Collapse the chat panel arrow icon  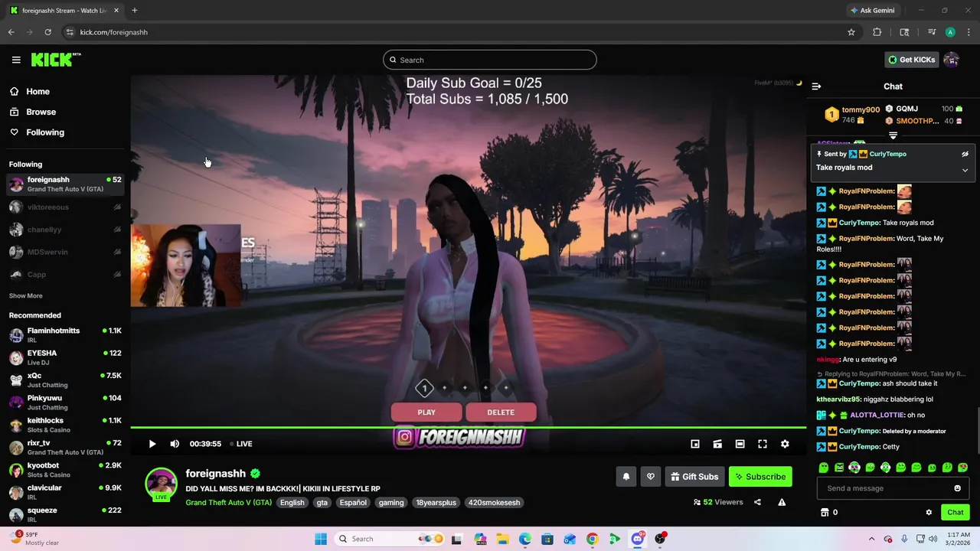coord(816,86)
